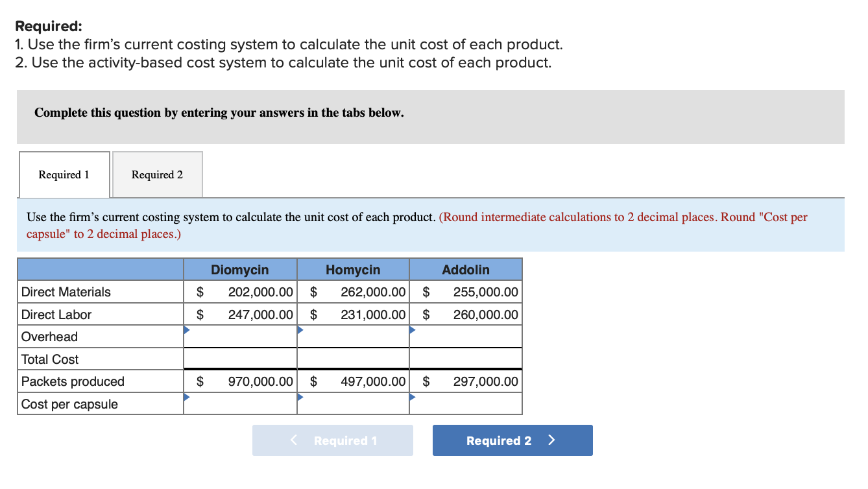Viewport: 868px width, 489px height.
Task: Select the Cost per capsule field for Homycin
Action: [353, 403]
